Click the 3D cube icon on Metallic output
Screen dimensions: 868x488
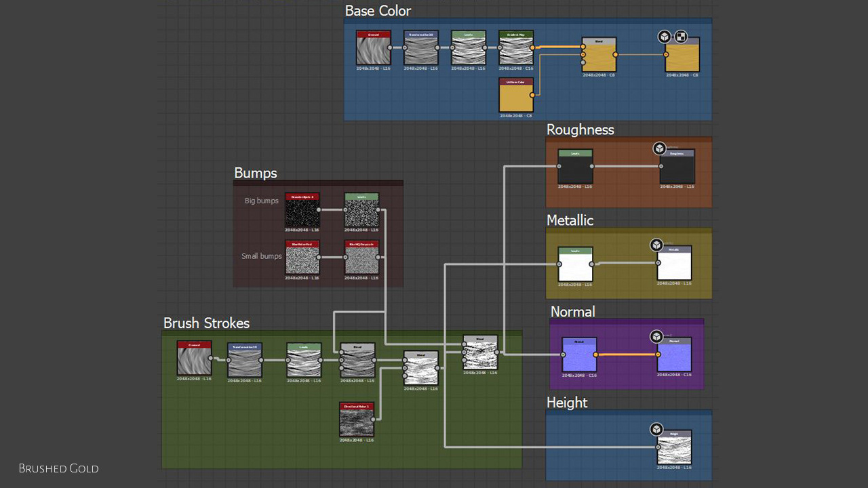tap(656, 245)
